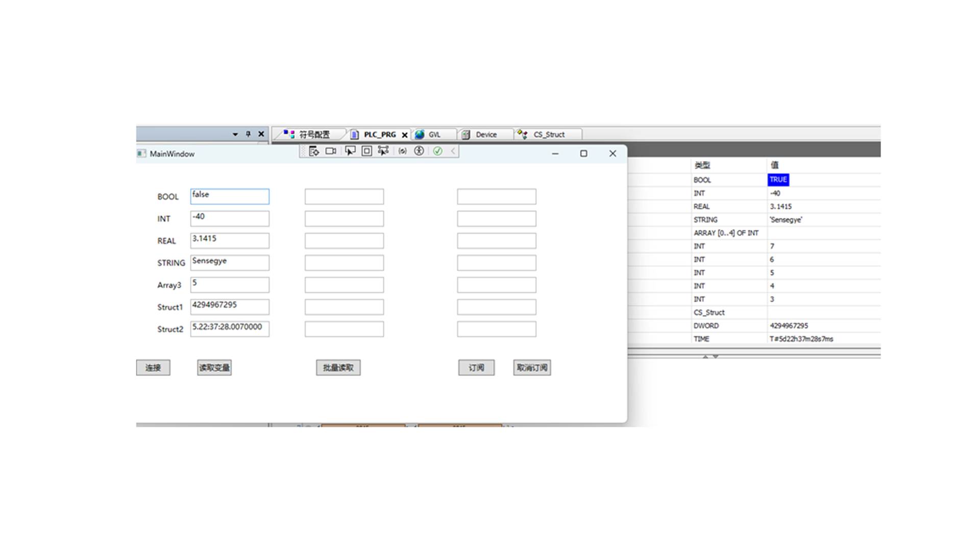Open the 符号配置 tab
This screenshot has height=551, width=980.
(313, 135)
